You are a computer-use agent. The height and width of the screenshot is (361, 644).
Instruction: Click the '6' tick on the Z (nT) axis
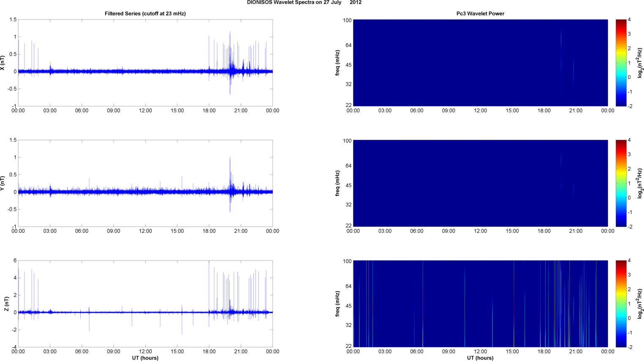(15, 261)
